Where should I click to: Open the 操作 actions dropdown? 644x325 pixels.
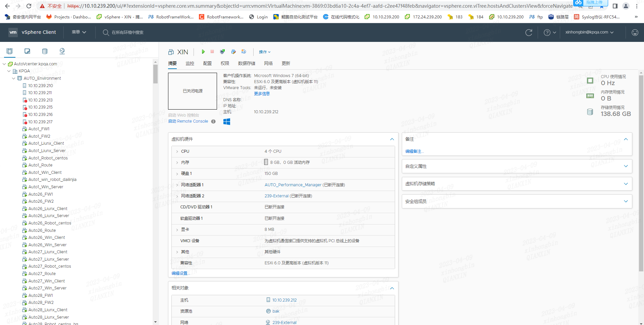(264, 52)
